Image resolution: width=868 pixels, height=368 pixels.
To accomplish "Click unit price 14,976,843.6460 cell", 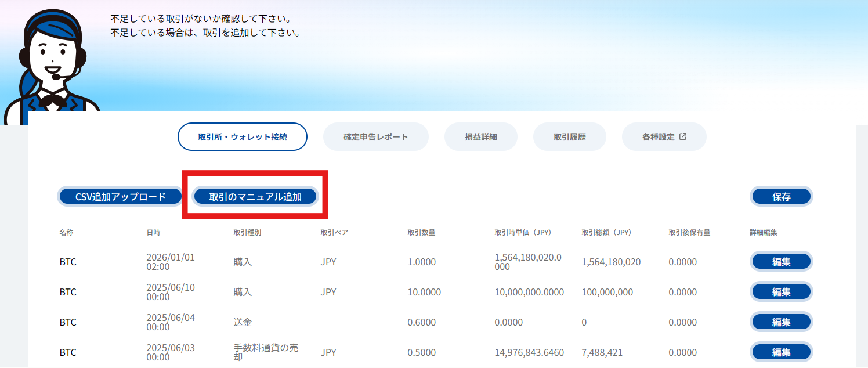I will [529, 352].
